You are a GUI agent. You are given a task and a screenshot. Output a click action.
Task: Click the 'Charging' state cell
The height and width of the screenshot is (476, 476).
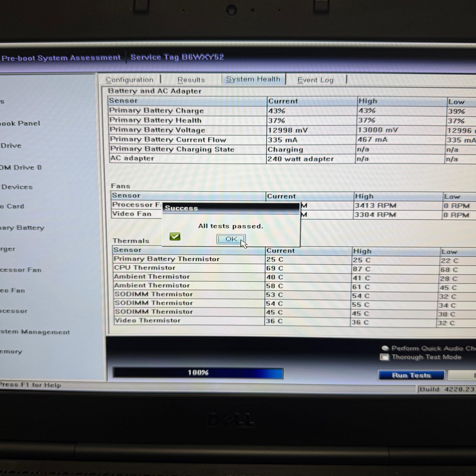pos(285,149)
